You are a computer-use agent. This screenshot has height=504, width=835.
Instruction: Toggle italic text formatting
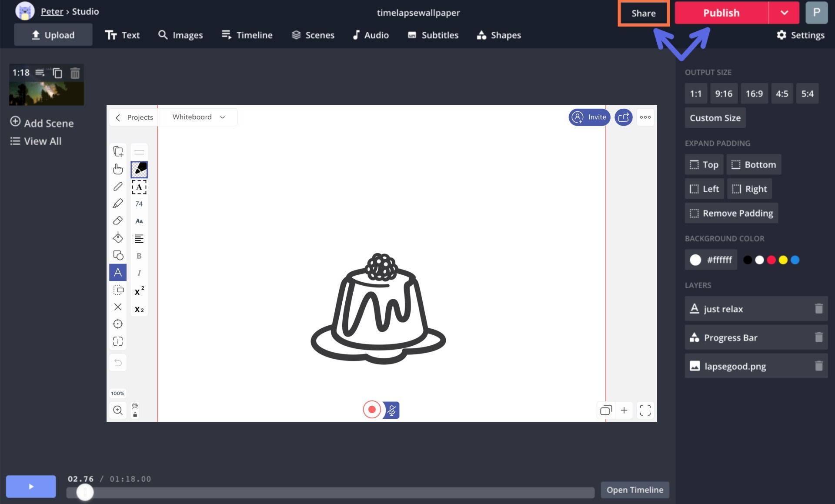click(x=139, y=273)
